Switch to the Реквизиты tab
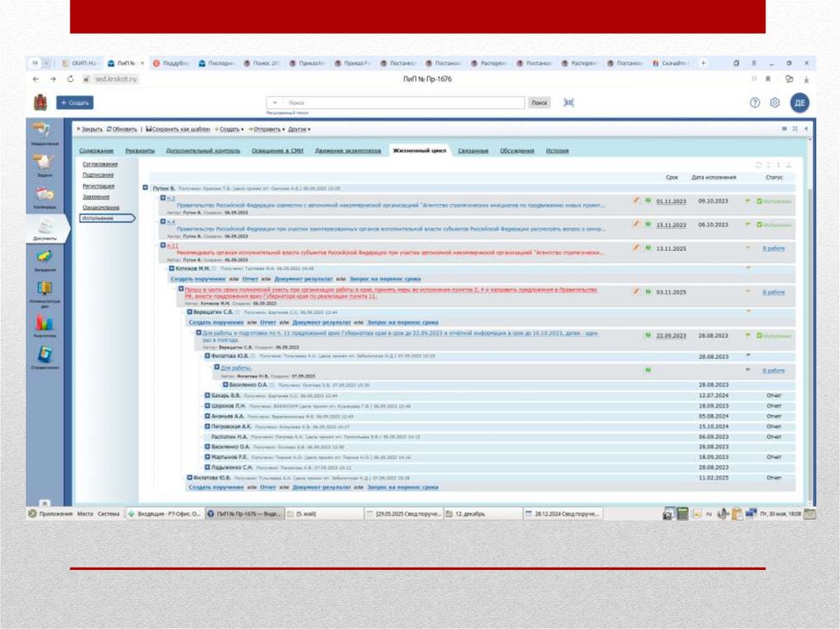 point(140,151)
